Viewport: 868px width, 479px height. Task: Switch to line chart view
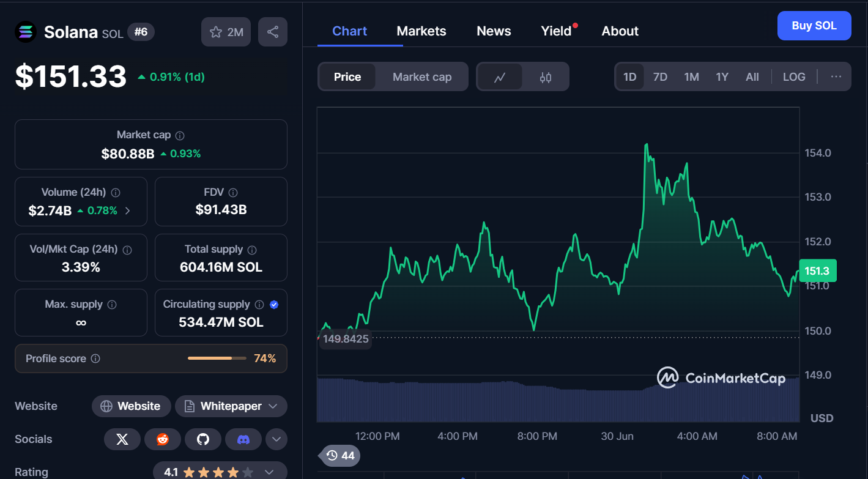point(500,77)
